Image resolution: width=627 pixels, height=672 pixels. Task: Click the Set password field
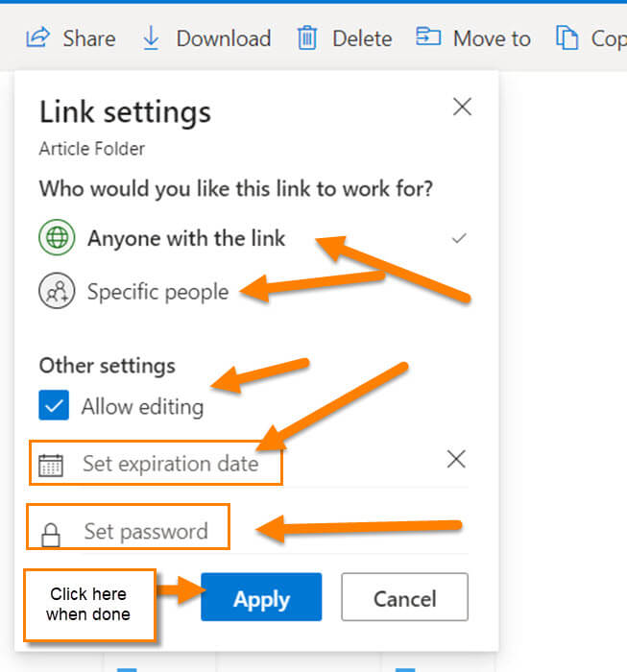[x=249, y=531]
